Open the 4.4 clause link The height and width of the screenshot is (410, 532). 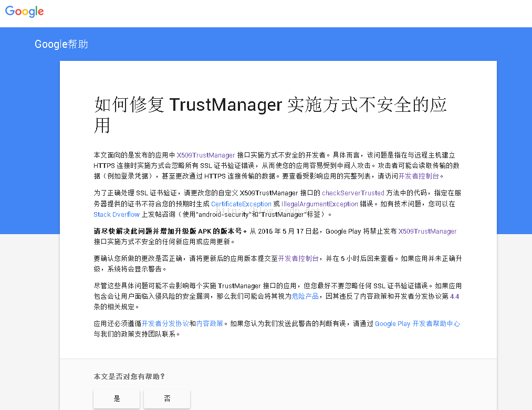454,296
